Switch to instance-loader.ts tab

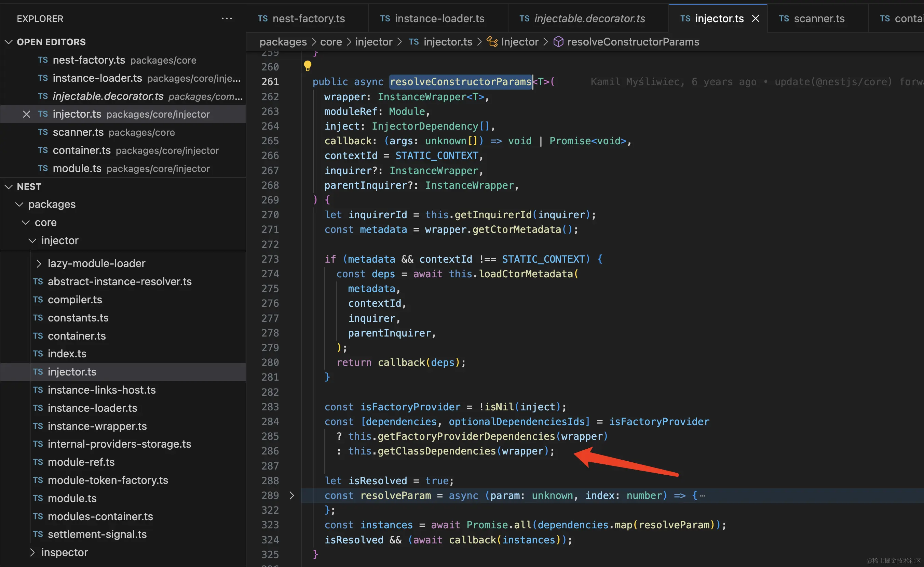438,18
